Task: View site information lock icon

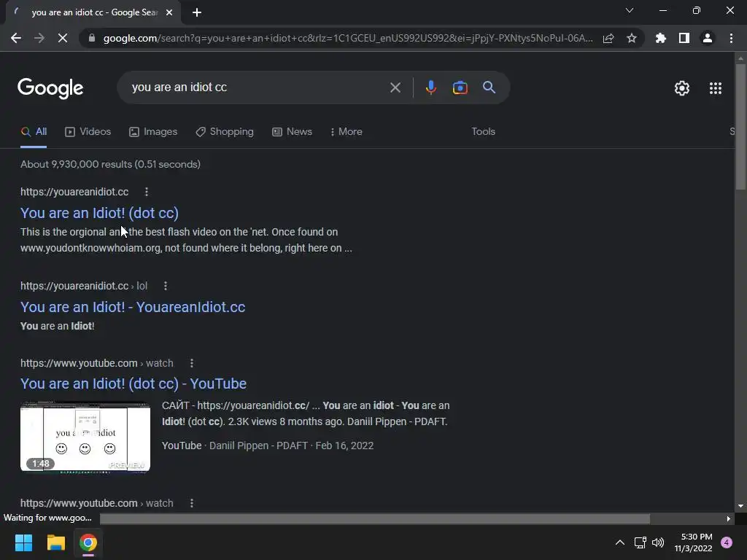Action: pos(92,38)
